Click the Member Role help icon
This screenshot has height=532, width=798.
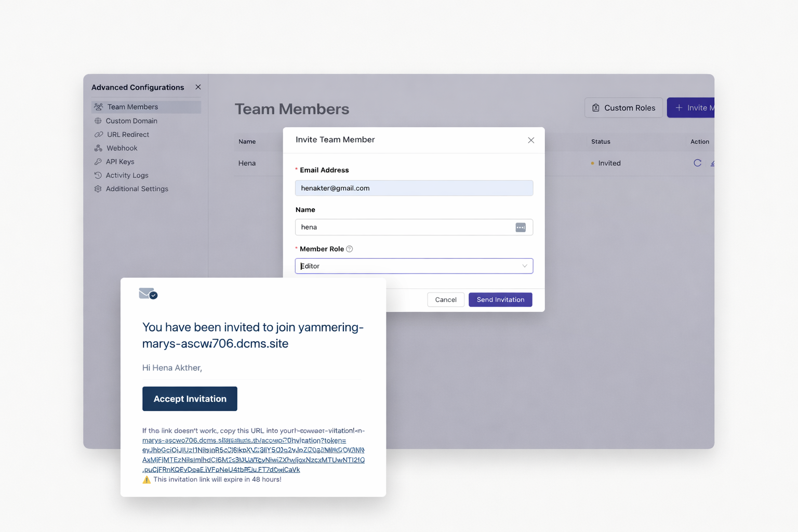click(350, 249)
